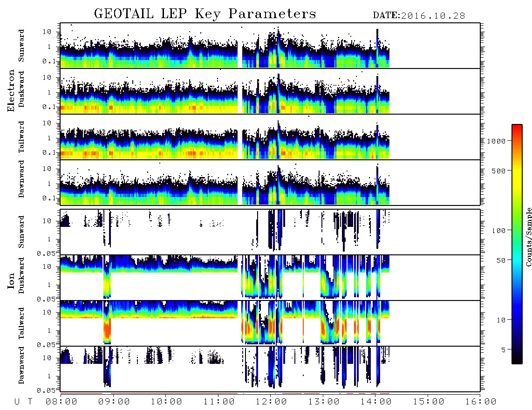This screenshot has height=410, width=532.
Task: Click the Ion 'Sunward' axis label
Action: 21,232
